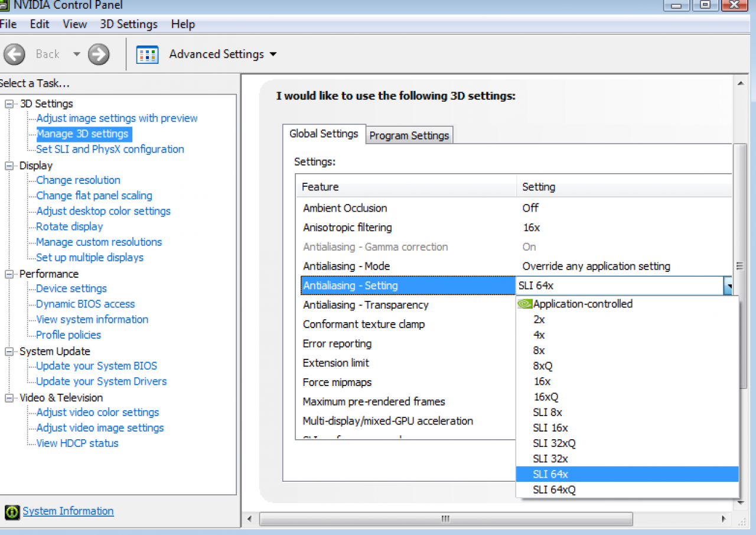The width and height of the screenshot is (756, 535).
Task: Open the System Information link
Action: click(x=68, y=511)
